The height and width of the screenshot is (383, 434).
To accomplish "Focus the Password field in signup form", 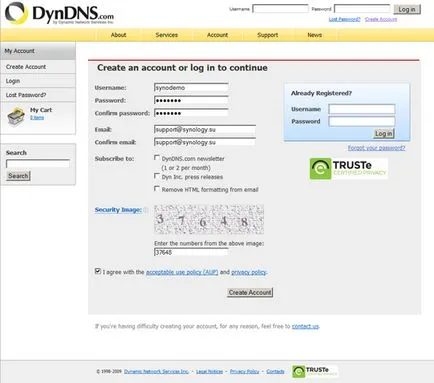I will pyautogui.click(x=191, y=100).
